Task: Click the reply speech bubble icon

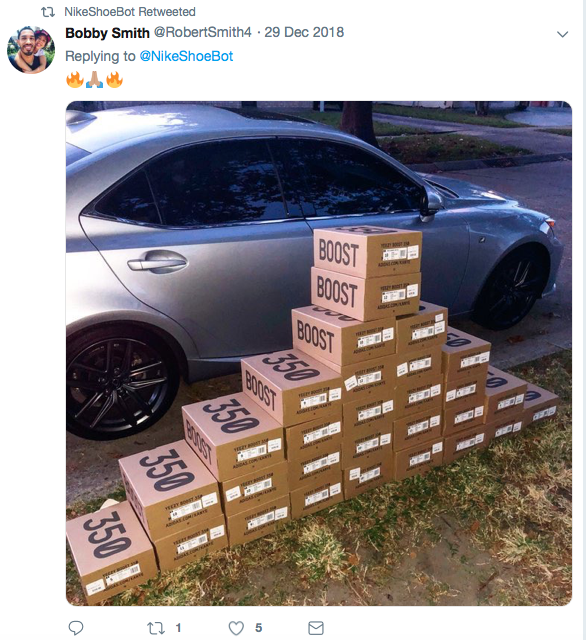Action: pos(75,628)
